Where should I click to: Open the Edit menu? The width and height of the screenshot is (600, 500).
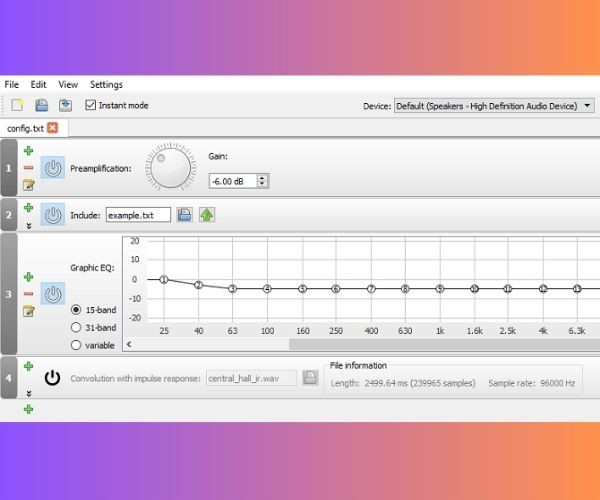(x=38, y=85)
